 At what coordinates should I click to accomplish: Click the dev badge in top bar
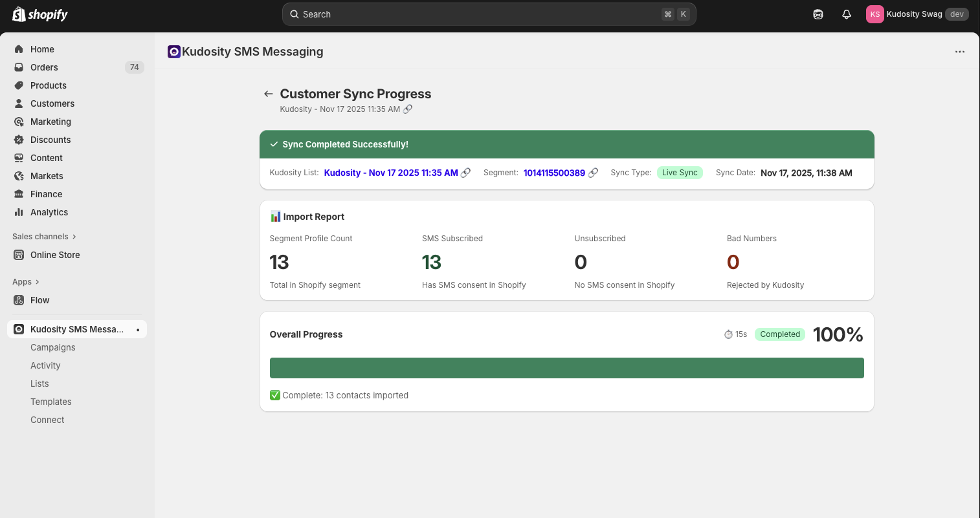(x=957, y=14)
